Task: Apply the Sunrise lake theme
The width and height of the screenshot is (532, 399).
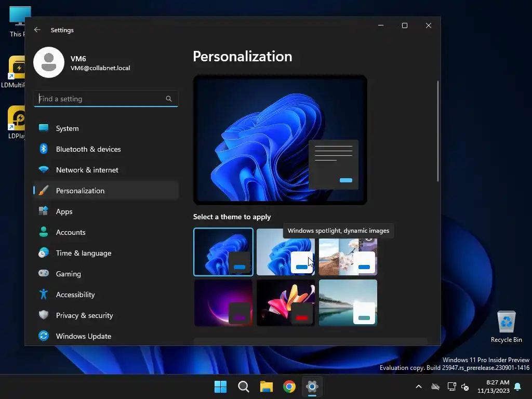Action: 348,303
